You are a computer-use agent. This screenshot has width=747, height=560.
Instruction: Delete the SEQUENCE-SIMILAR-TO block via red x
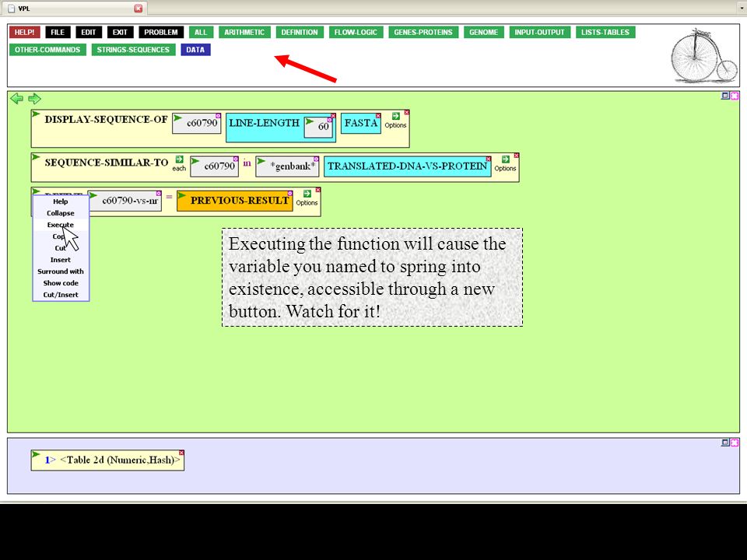pos(517,156)
